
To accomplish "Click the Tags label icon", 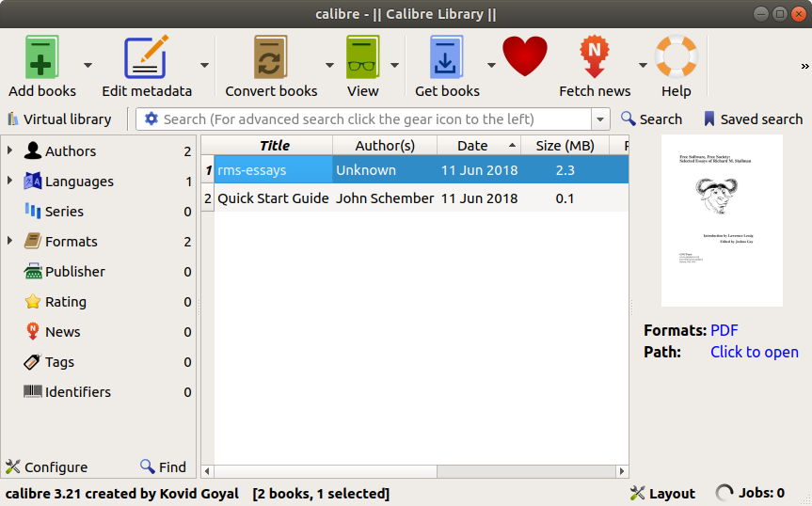I will click(x=32, y=362).
